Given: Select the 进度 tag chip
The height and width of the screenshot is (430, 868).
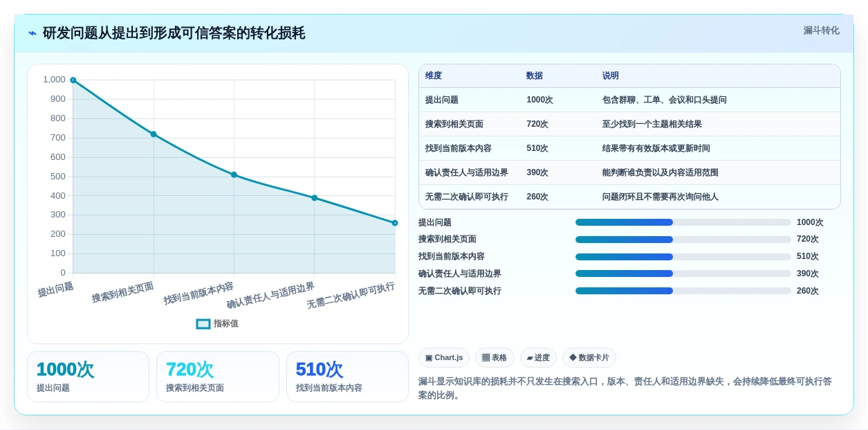Looking at the screenshot, I should tap(538, 357).
